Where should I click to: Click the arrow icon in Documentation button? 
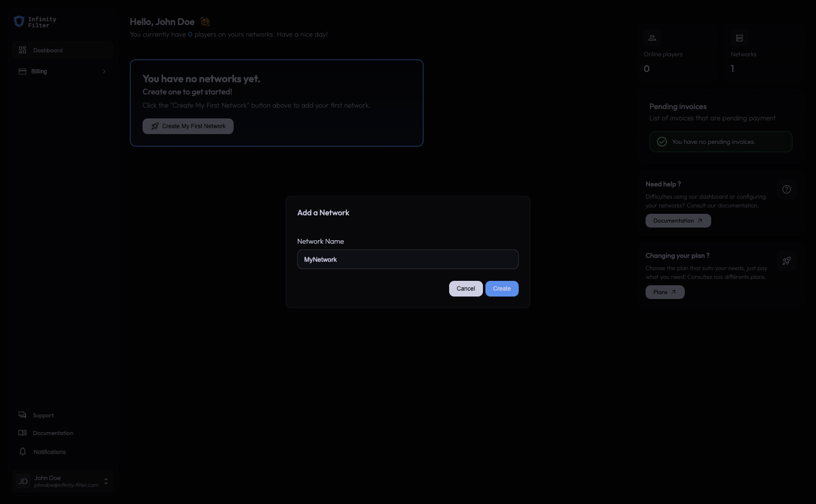[x=700, y=221]
